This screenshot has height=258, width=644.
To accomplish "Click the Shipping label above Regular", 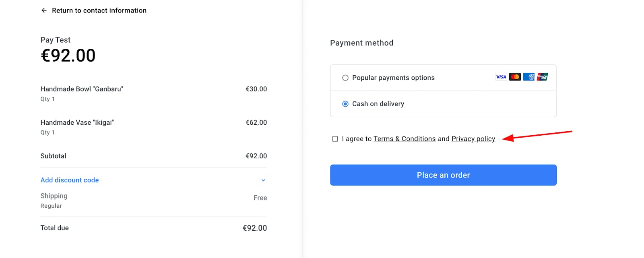I will (x=54, y=196).
